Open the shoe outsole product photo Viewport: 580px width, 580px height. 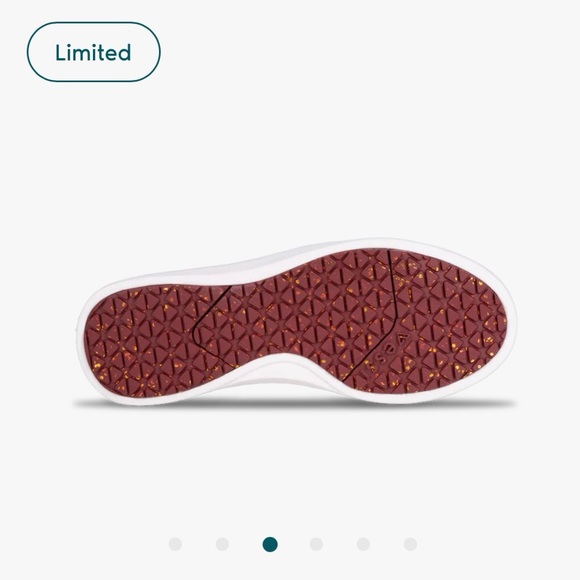coord(296,322)
